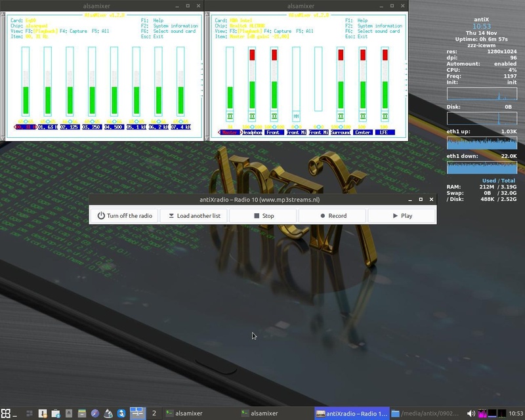The width and height of the screenshot is (525, 420).
Task: Click the mountain icon on the taskbar
Action: pos(108,413)
